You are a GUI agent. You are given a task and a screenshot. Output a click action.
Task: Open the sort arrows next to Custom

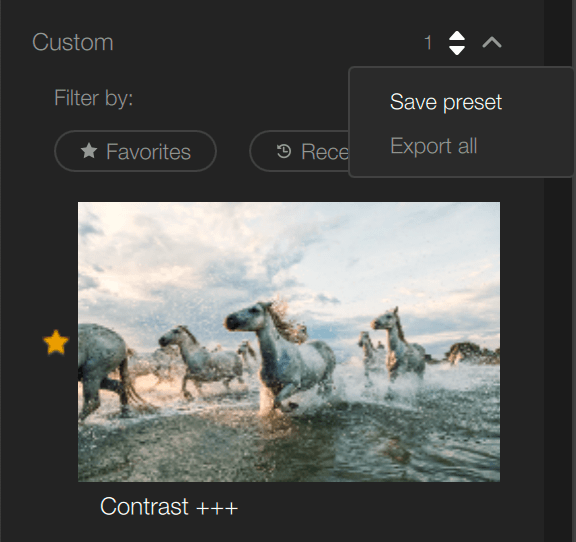457,43
